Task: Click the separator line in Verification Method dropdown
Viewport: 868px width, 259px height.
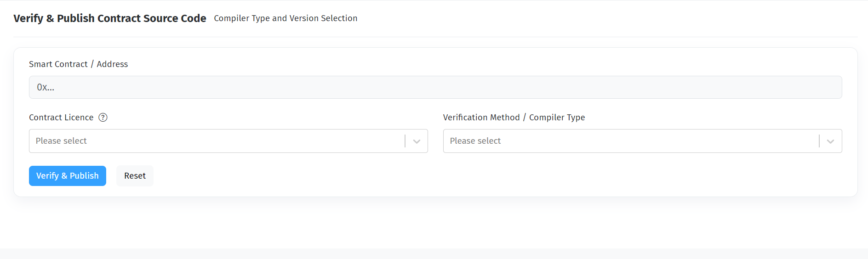Action: (819, 141)
